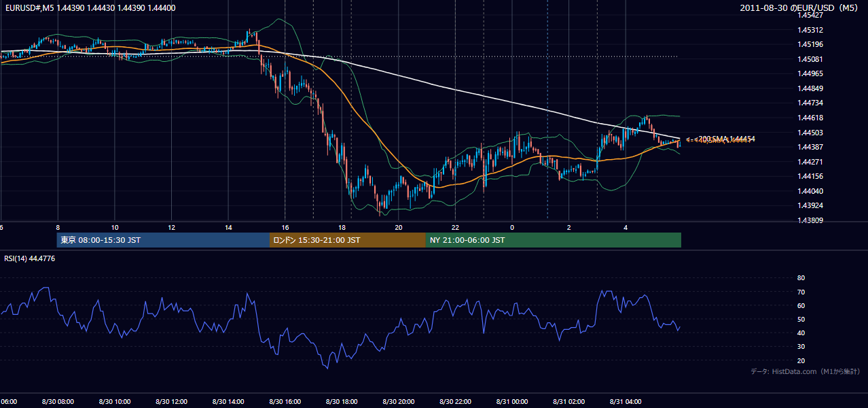Select the NY 21:00-06:00 JST session bar
The image size is (868, 408).
(554, 240)
